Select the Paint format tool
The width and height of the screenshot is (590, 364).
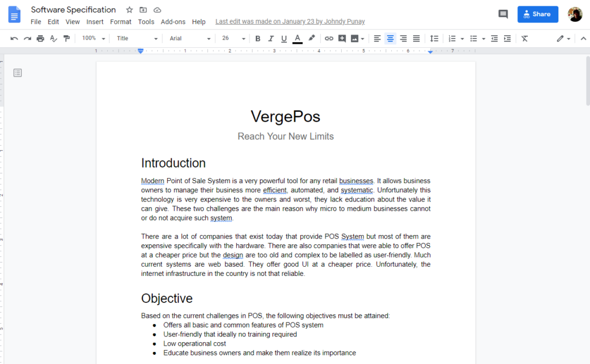coord(67,39)
